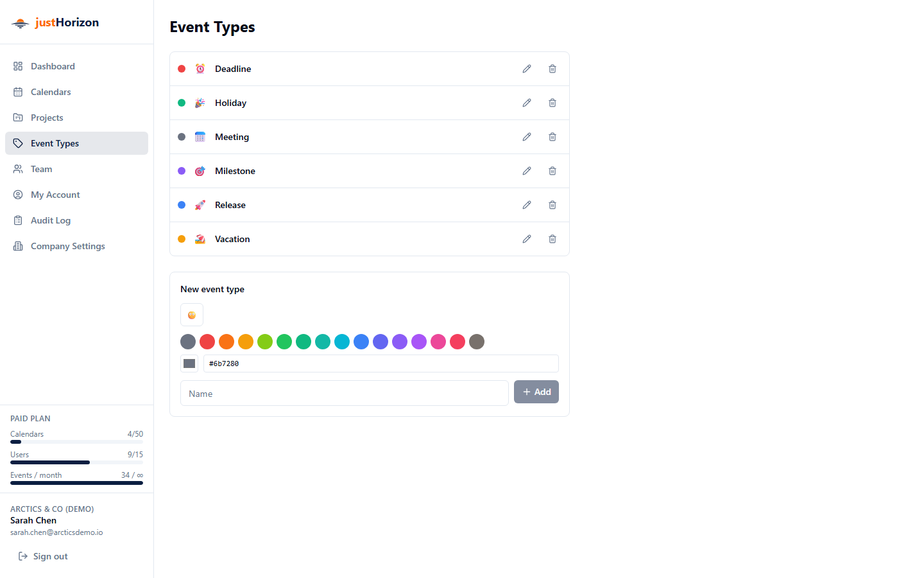Open My Account settings

point(76,195)
